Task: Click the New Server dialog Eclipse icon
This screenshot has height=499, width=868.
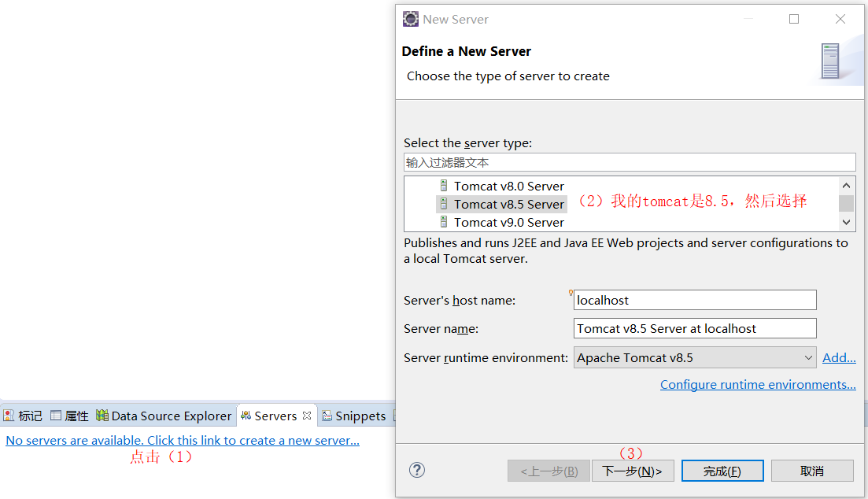Action: [411, 20]
